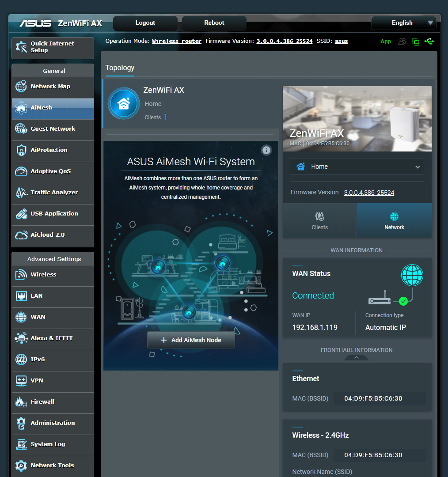Click the Network Map globe icon

21,87
